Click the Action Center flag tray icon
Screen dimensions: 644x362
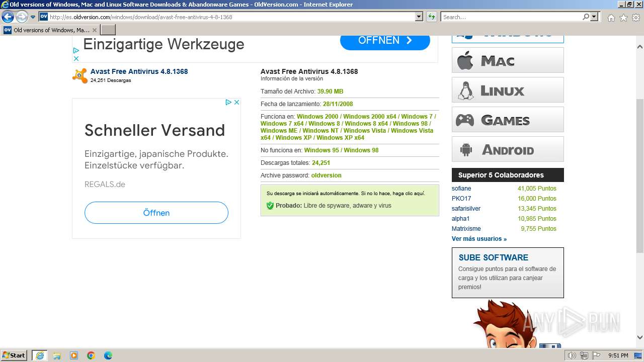click(x=596, y=355)
